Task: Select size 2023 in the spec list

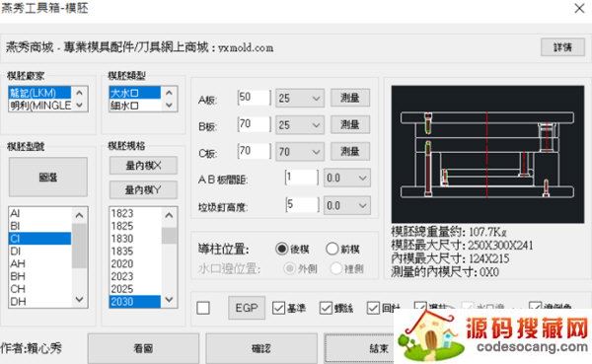Action: coord(135,276)
